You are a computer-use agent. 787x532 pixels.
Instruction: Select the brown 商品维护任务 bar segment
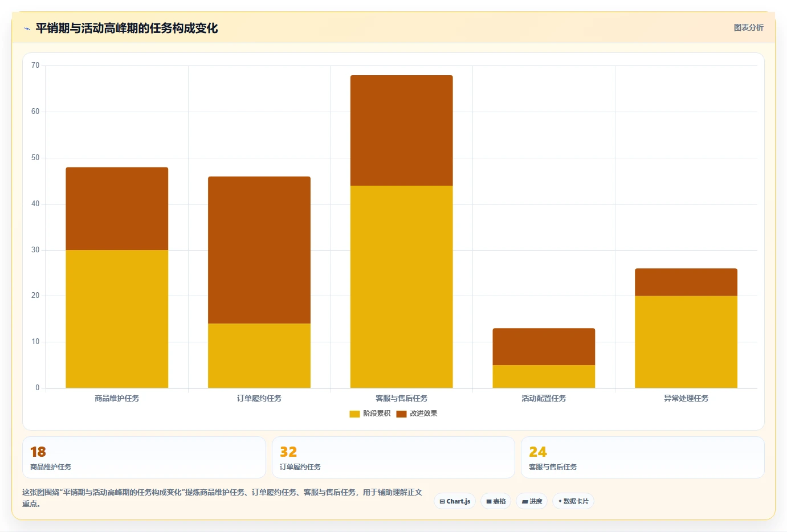point(117,208)
